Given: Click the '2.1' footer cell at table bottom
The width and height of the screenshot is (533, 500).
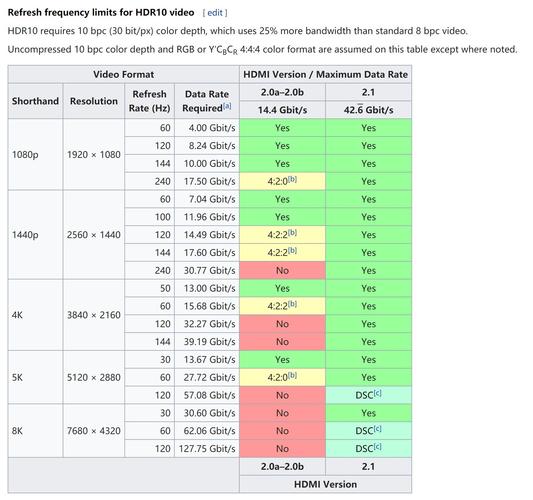Looking at the screenshot, I should [x=368, y=466].
